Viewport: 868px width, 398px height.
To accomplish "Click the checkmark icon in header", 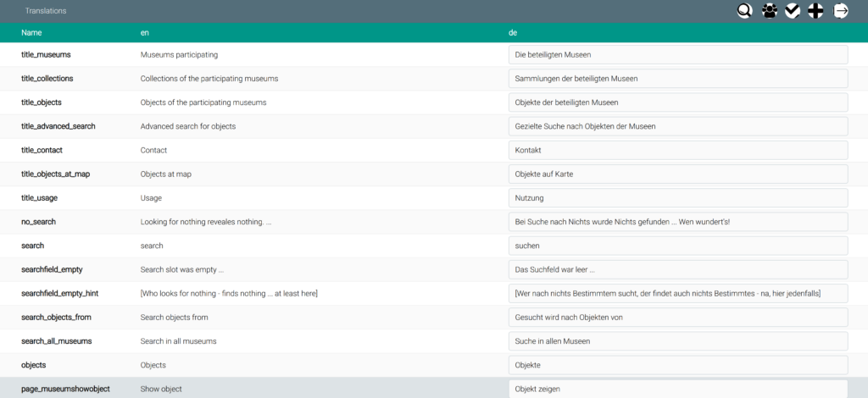I will pyautogui.click(x=793, y=11).
